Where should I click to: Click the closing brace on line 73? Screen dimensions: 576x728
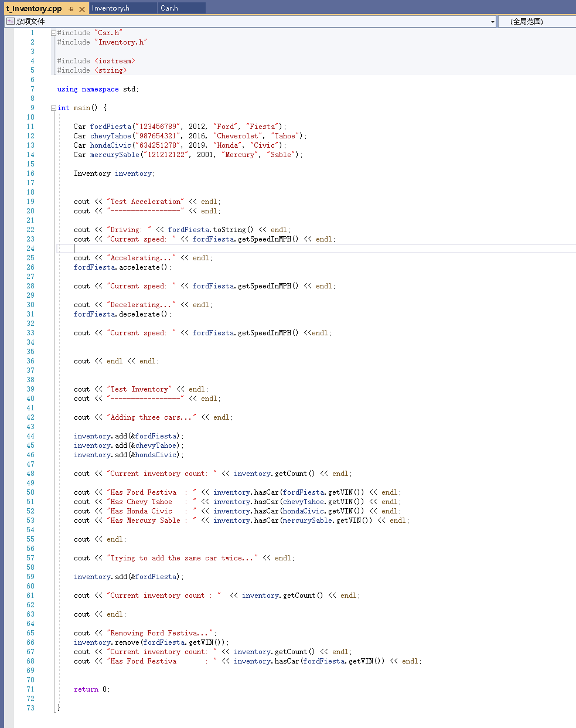click(59, 707)
